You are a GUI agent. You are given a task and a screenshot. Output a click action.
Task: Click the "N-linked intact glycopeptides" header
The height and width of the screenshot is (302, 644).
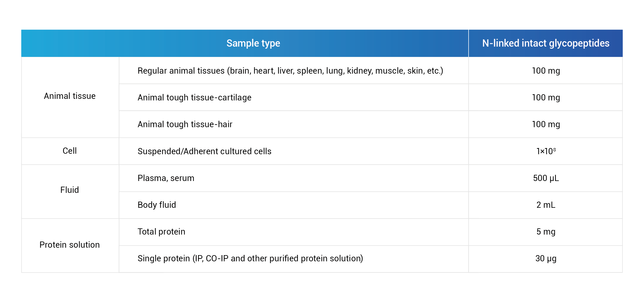coord(546,43)
